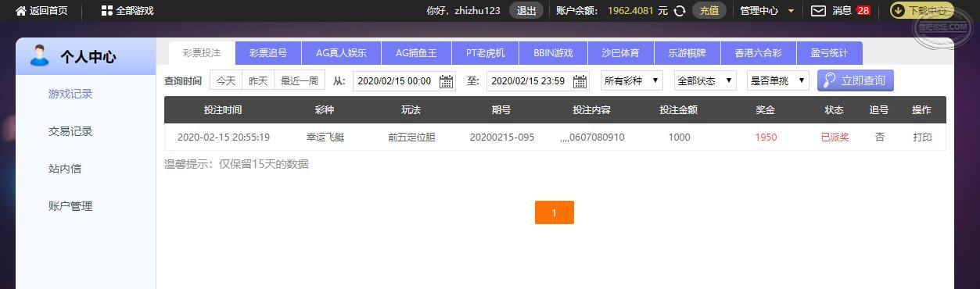Open the 管理中心 dropdown arrow
The width and height of the screenshot is (980, 289).
pyautogui.click(x=791, y=11)
